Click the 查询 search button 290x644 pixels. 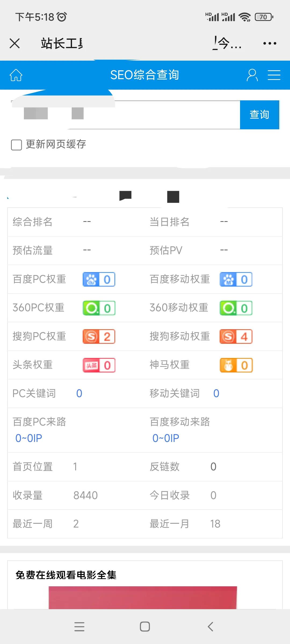pos(259,115)
